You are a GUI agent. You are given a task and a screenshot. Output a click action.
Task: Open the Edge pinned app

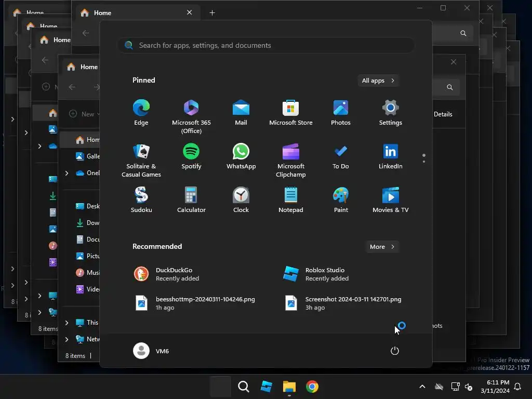coord(141,113)
